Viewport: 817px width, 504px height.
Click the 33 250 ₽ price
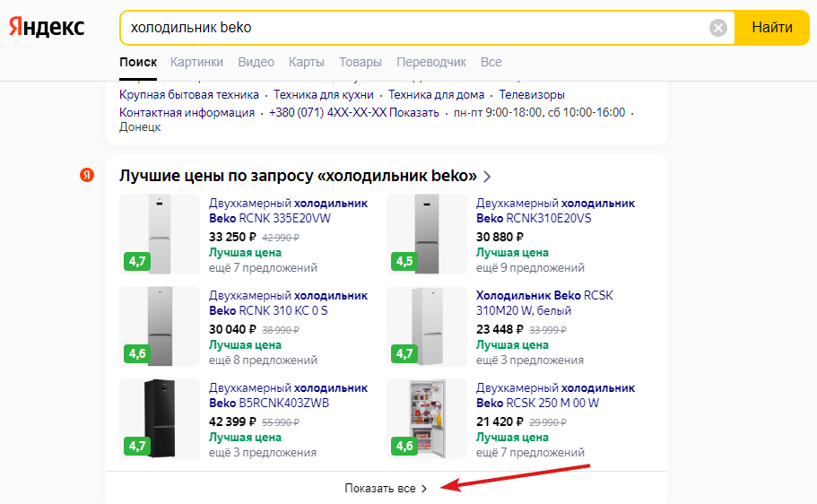pyautogui.click(x=232, y=237)
